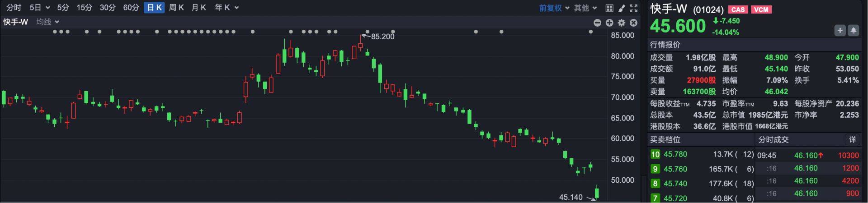Switch to the 分时 intraday tab
The image size is (868, 203).
[14, 8]
